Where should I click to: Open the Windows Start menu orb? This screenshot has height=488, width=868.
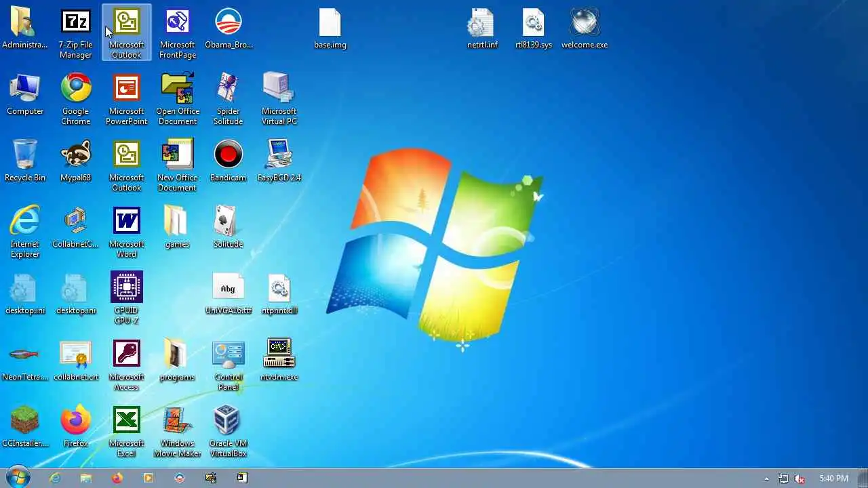18,477
